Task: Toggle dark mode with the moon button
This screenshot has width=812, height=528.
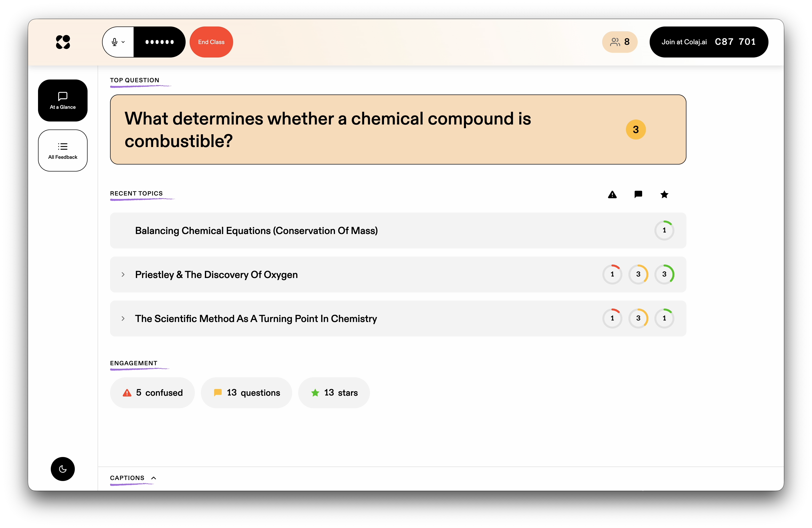Action: 63,469
